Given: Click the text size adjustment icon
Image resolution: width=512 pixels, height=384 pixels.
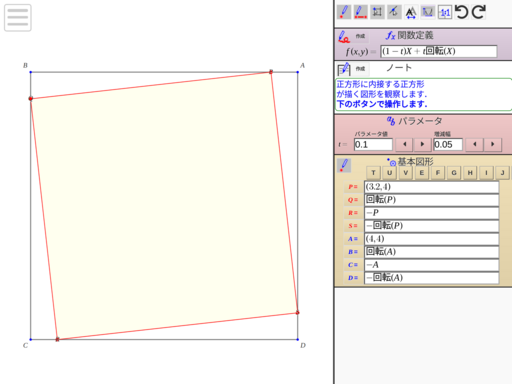Looking at the screenshot, I should click(411, 12).
